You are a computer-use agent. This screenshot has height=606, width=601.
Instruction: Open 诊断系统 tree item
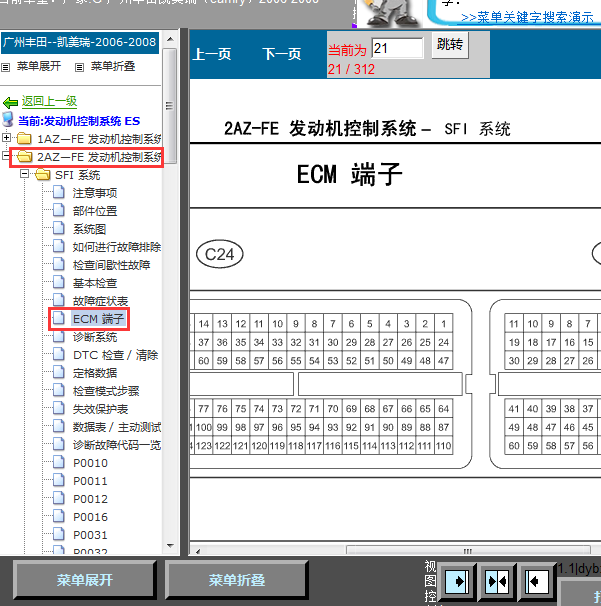point(95,337)
